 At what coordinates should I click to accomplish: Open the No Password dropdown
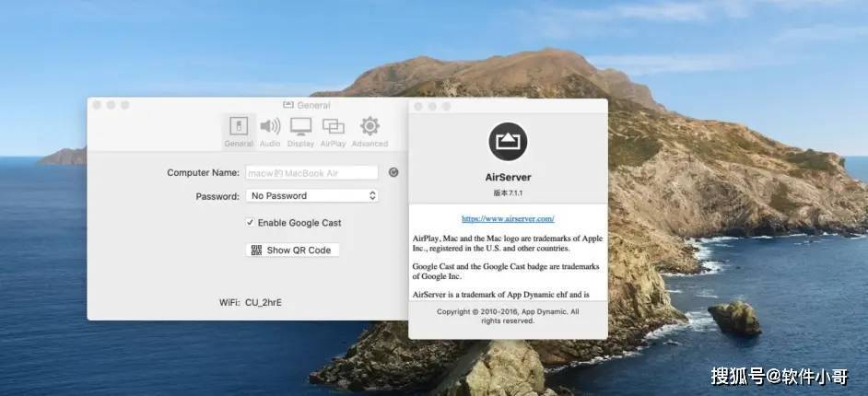tap(312, 196)
